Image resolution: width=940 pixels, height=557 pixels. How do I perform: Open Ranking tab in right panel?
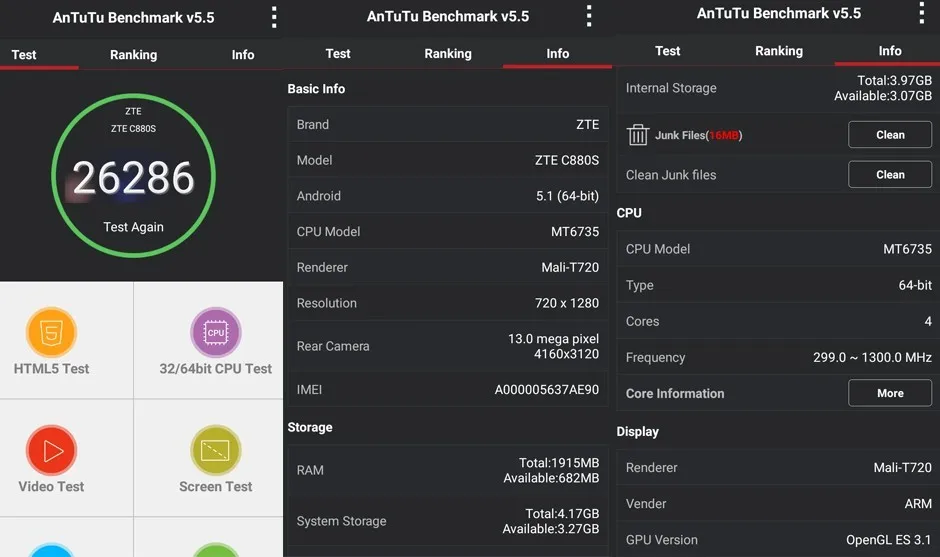[x=779, y=51]
